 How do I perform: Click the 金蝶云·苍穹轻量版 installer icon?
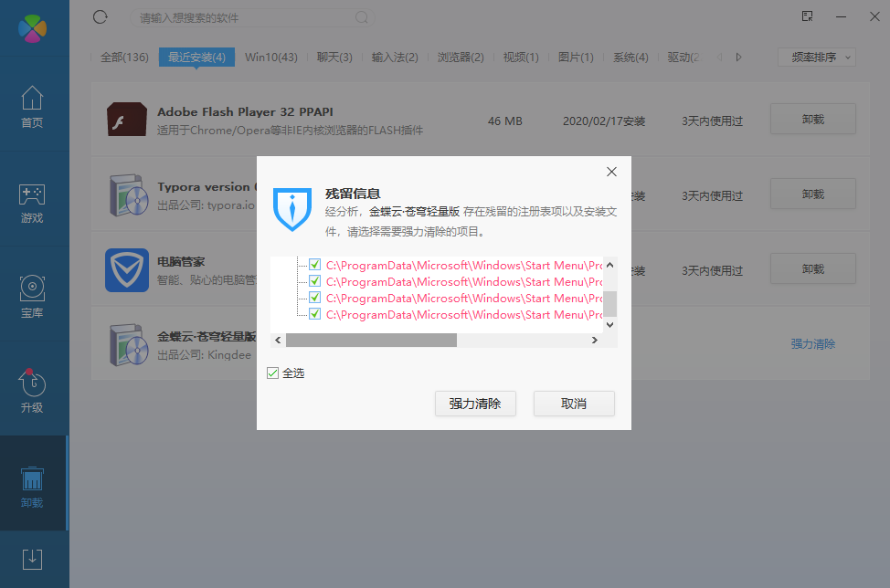(x=128, y=345)
